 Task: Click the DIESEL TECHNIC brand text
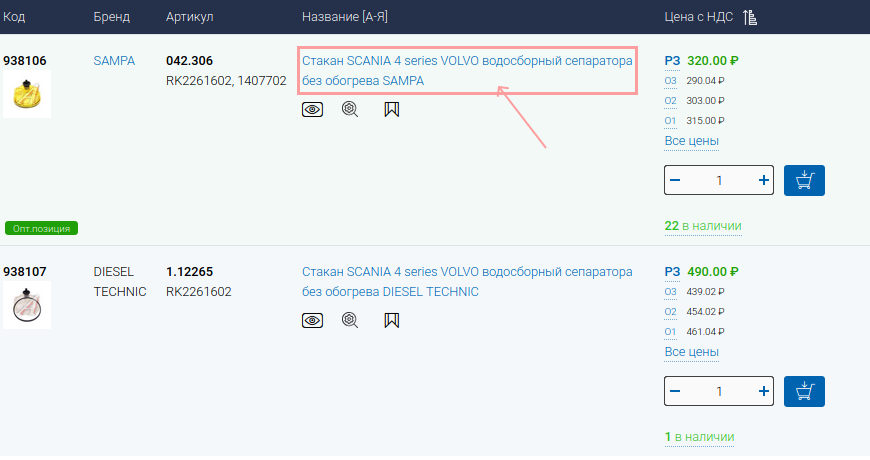pyautogui.click(x=120, y=281)
